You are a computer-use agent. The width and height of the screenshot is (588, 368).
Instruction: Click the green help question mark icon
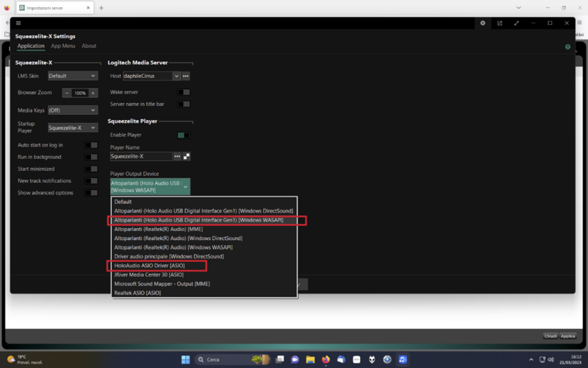coord(567,46)
